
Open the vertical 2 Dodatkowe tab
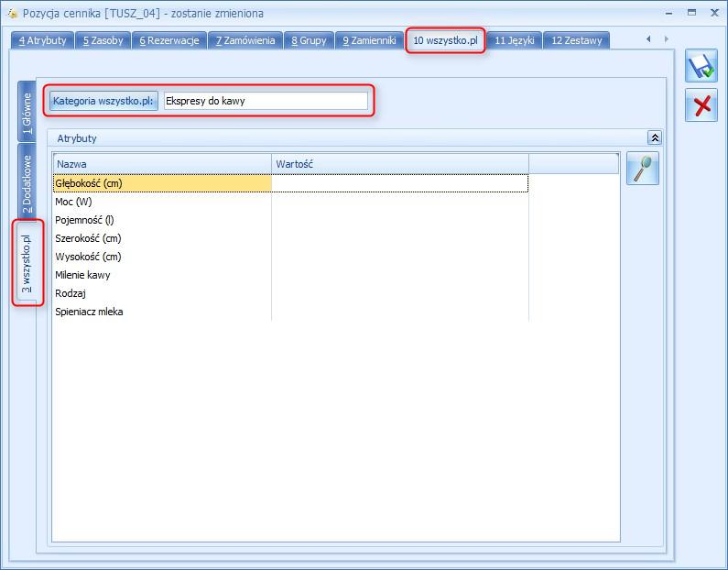27,182
